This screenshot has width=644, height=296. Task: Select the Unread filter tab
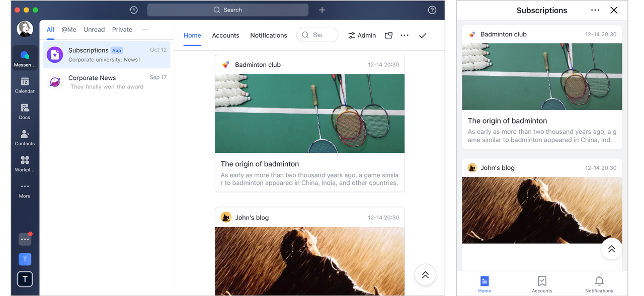[94, 30]
